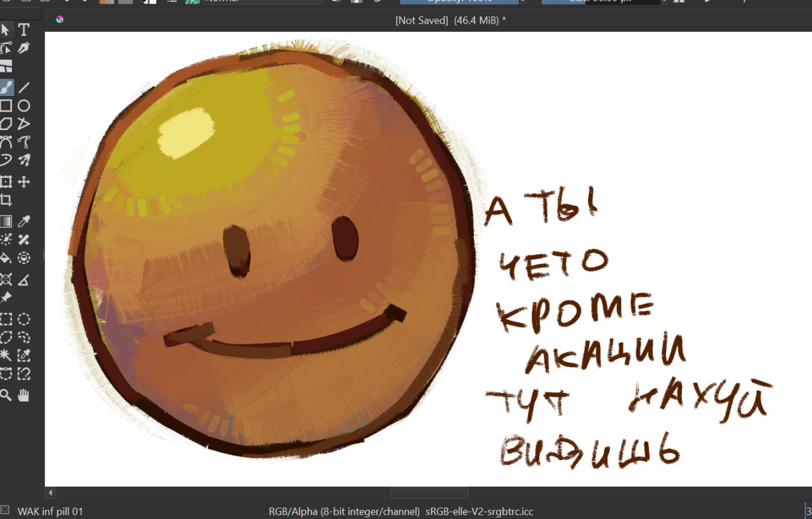Click the 'WAK inf pill 01' brush preset label
The image size is (812, 519).
coord(50,511)
